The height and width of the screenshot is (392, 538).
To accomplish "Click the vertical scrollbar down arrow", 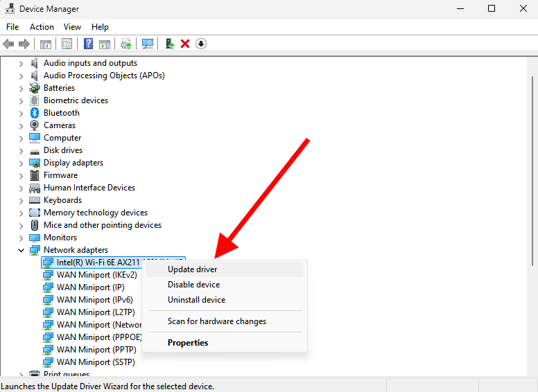I will pos(532,371).
